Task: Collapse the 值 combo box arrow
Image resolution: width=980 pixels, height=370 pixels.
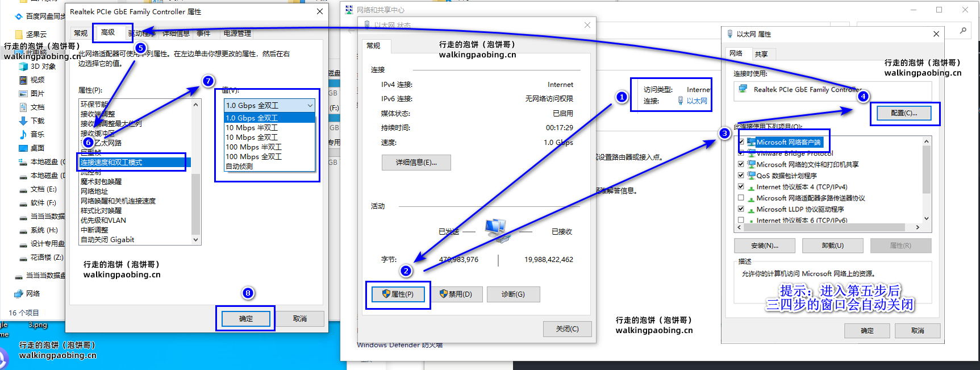Action: click(x=310, y=106)
